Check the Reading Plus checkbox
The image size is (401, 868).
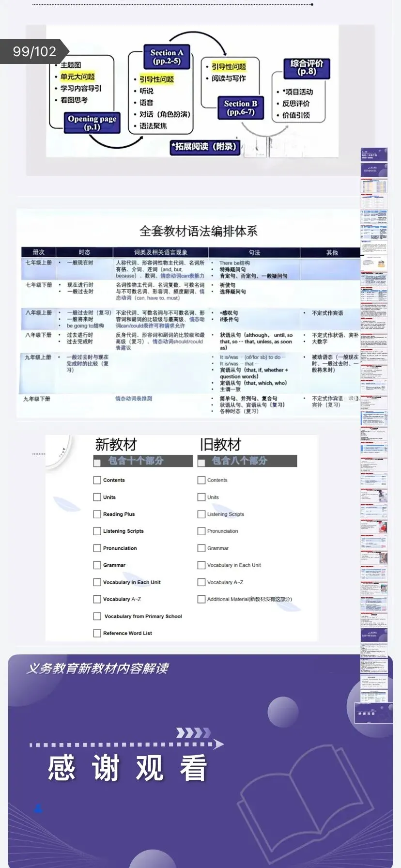click(97, 514)
